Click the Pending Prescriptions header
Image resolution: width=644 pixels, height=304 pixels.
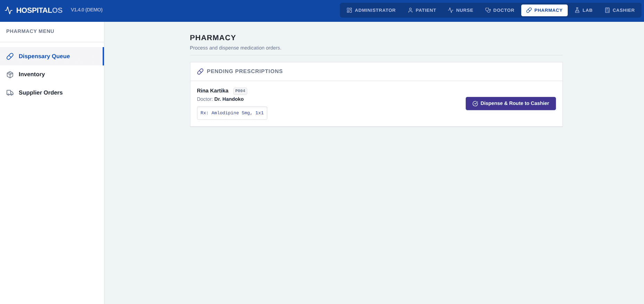tap(244, 71)
